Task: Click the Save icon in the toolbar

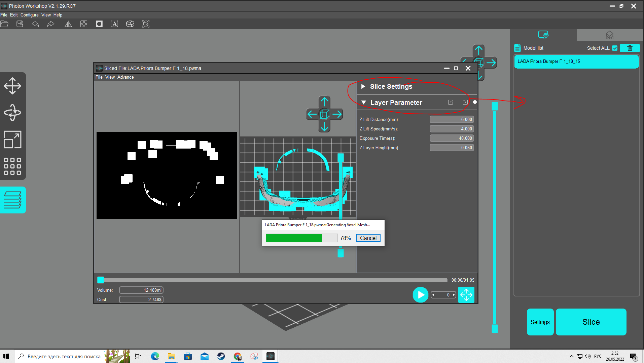Action: (x=20, y=24)
